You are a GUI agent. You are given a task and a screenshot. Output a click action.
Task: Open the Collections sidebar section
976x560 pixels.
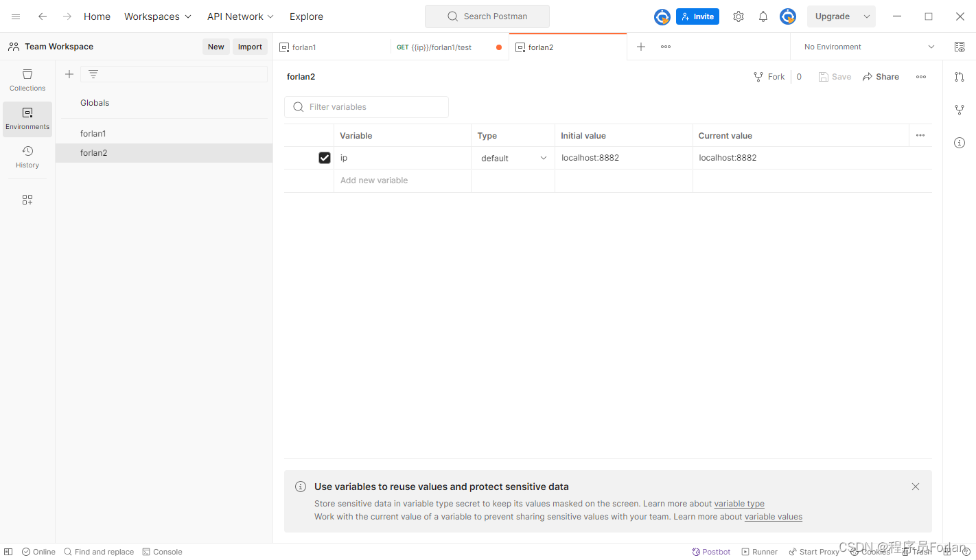tap(27, 80)
